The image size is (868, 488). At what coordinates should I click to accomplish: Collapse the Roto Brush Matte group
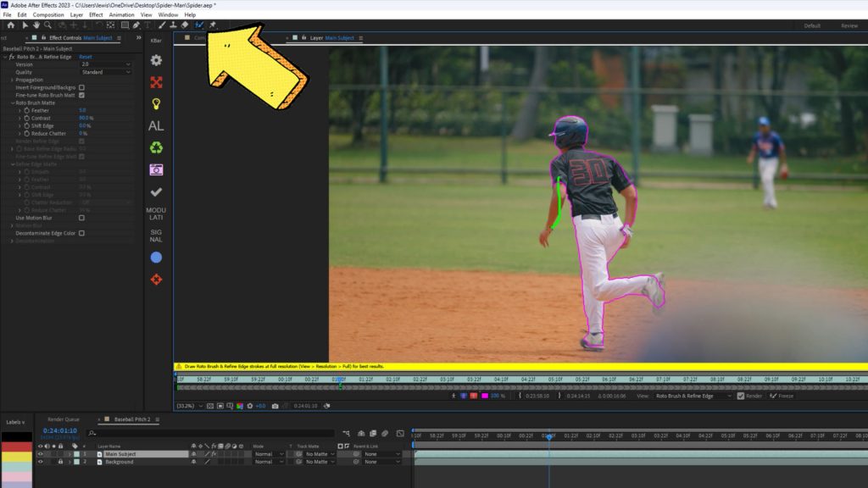pyautogui.click(x=12, y=103)
